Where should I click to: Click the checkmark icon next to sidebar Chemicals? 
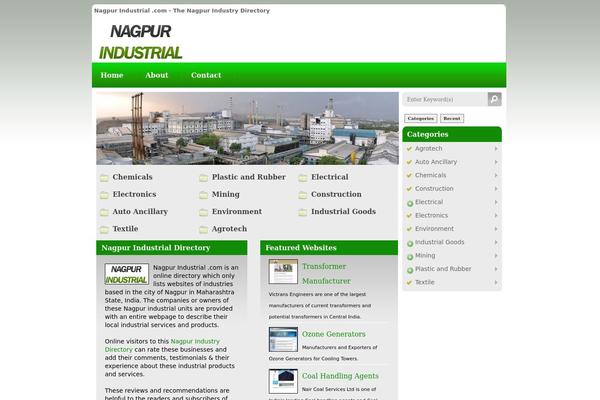click(x=409, y=175)
